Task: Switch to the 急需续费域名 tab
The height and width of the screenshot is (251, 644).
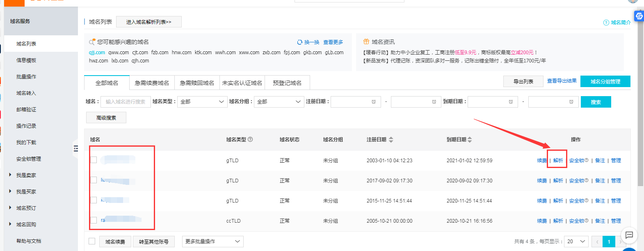Action: click(x=152, y=83)
